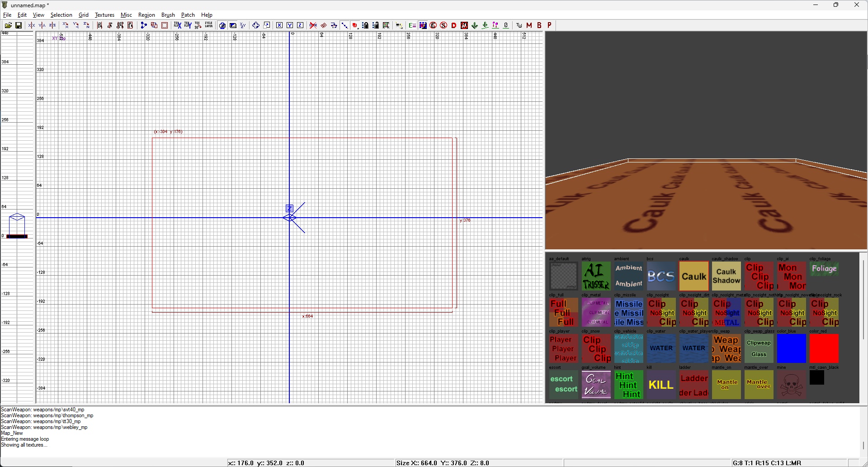Toggle the diagonal blue dotted line button
Screen dimensions: 868x467
coord(345,26)
